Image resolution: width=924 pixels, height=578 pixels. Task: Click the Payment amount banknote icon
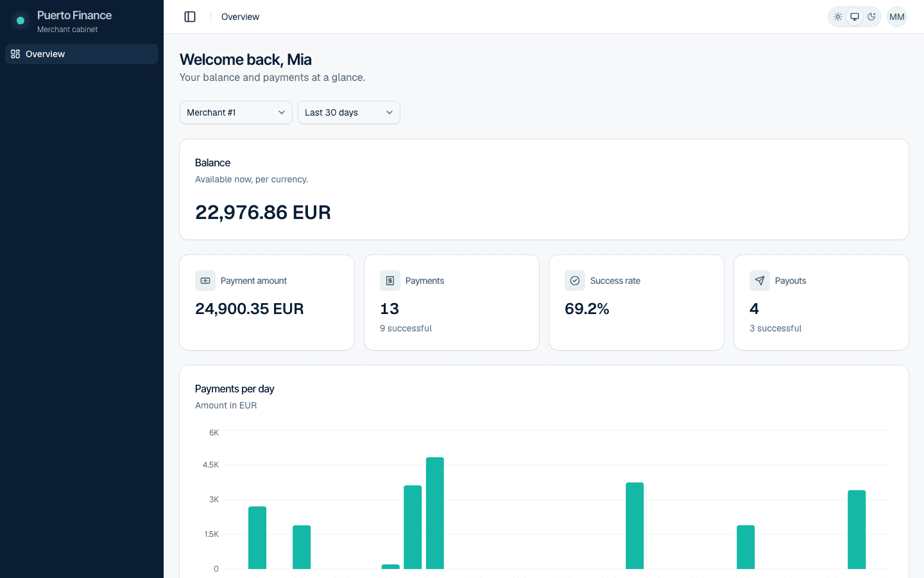click(205, 281)
